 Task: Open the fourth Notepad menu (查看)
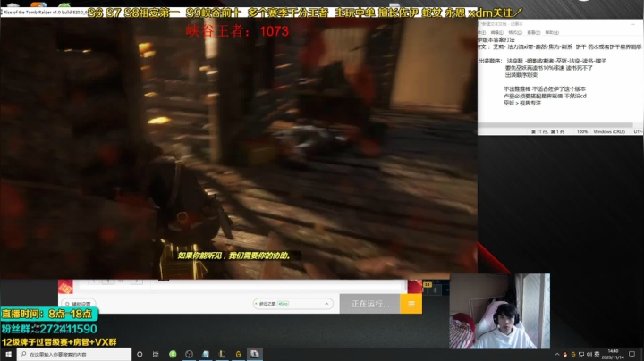(x=533, y=32)
